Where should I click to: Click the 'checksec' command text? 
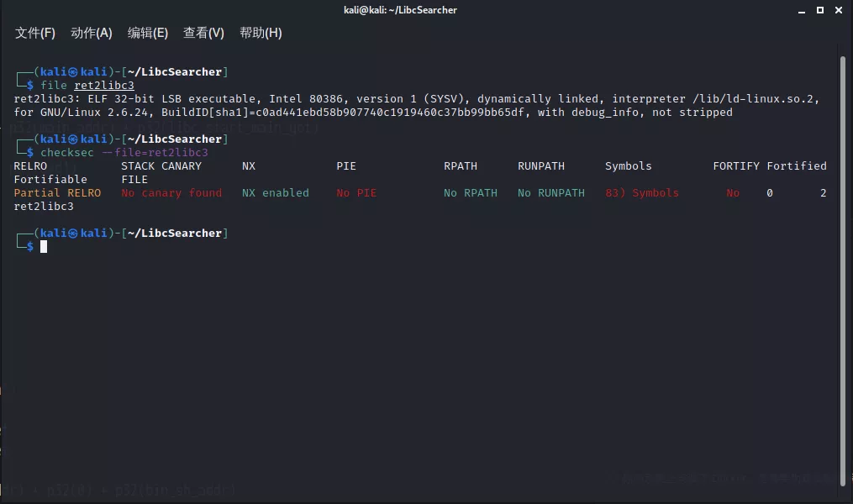[67, 153]
